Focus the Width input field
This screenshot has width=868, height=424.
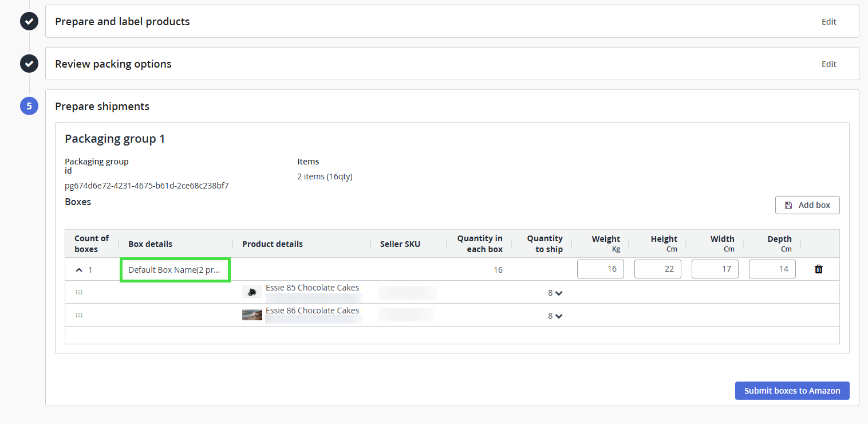715,269
